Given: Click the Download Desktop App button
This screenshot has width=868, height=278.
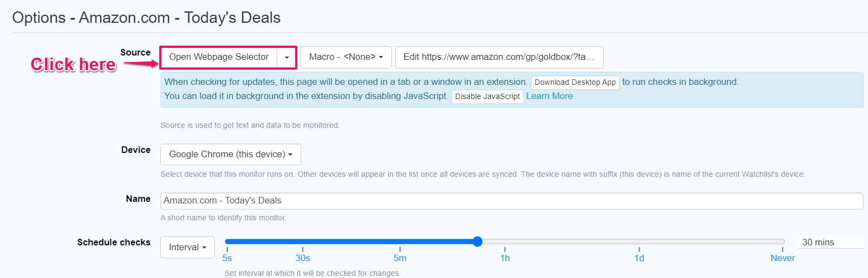Looking at the screenshot, I should (574, 82).
